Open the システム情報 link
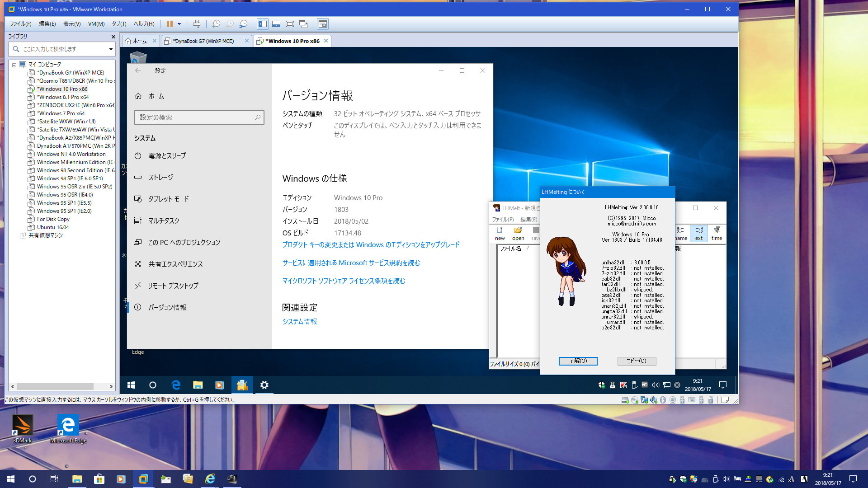The image size is (868, 488). coord(299,321)
